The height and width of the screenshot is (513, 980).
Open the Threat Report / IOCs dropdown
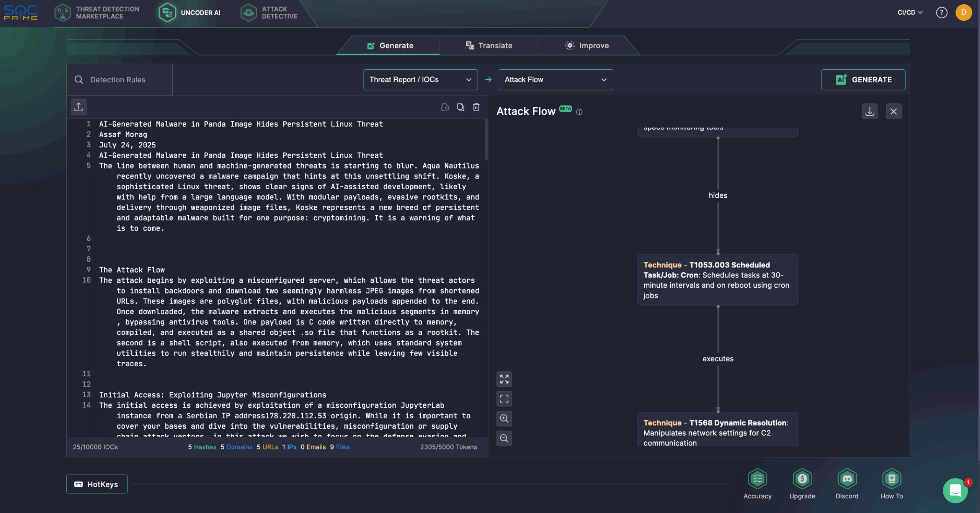(420, 79)
